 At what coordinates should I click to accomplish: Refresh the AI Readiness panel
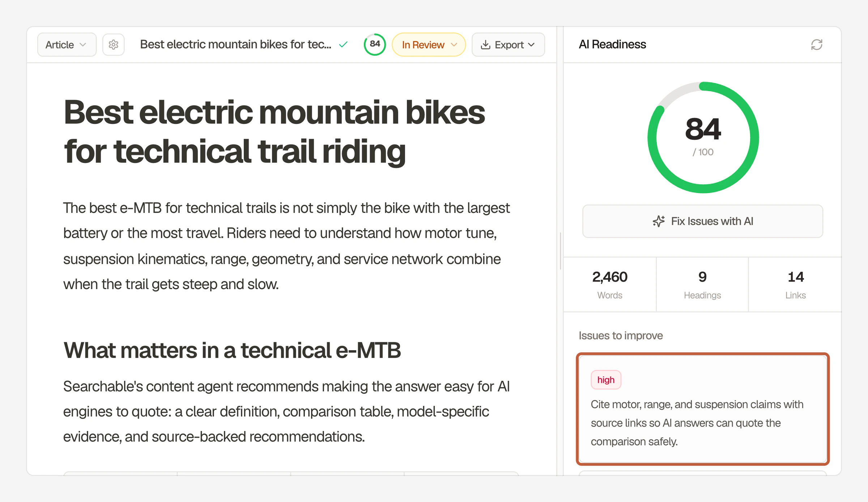(816, 44)
